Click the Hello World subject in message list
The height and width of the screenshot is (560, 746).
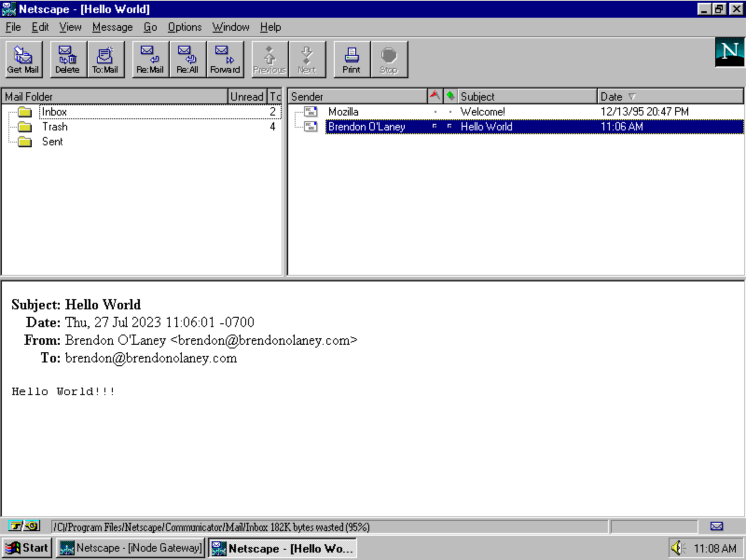pyautogui.click(x=486, y=127)
